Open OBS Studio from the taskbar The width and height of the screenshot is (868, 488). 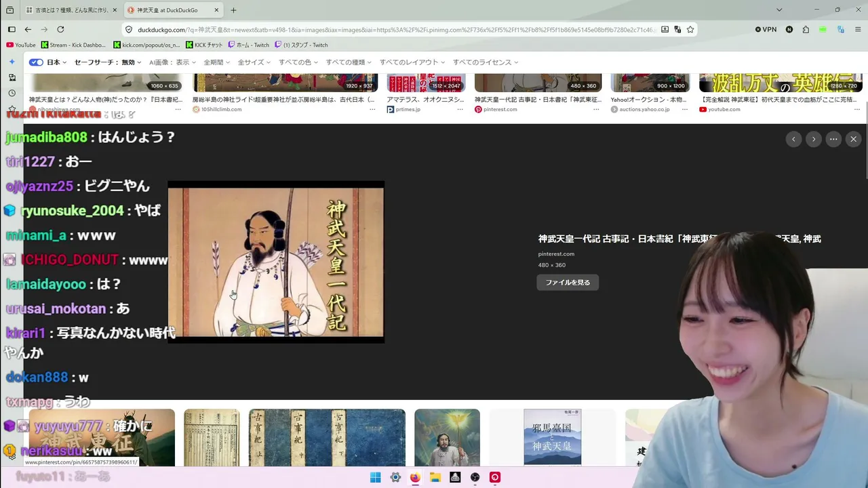475,477
